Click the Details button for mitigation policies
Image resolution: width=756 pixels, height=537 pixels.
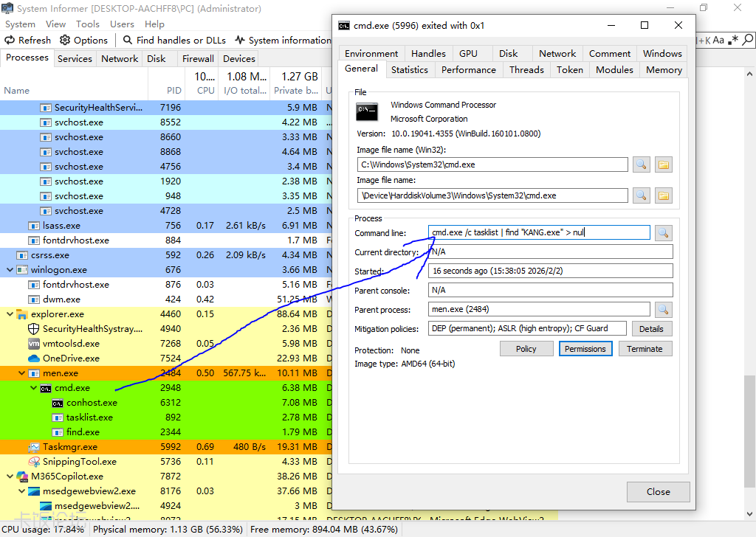tap(650, 329)
